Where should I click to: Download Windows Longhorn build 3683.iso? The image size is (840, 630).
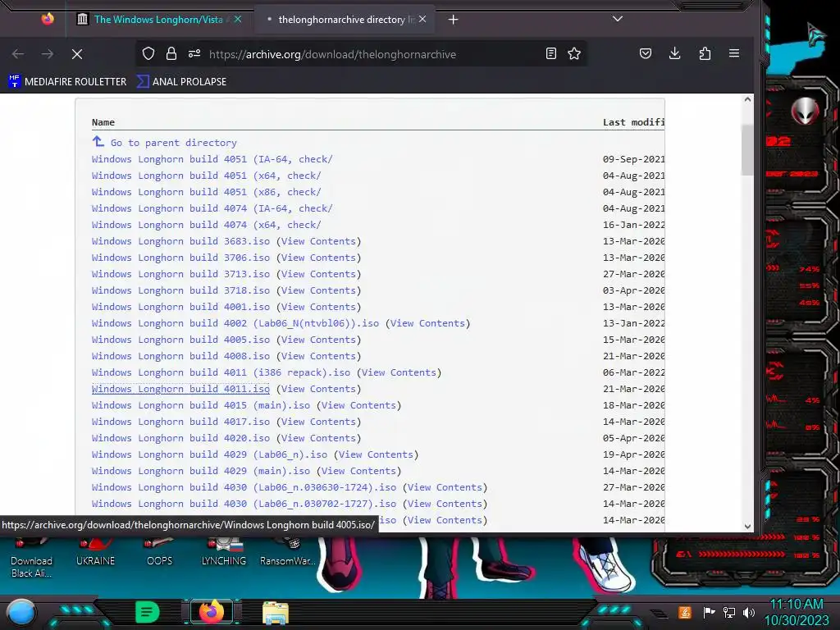click(180, 241)
